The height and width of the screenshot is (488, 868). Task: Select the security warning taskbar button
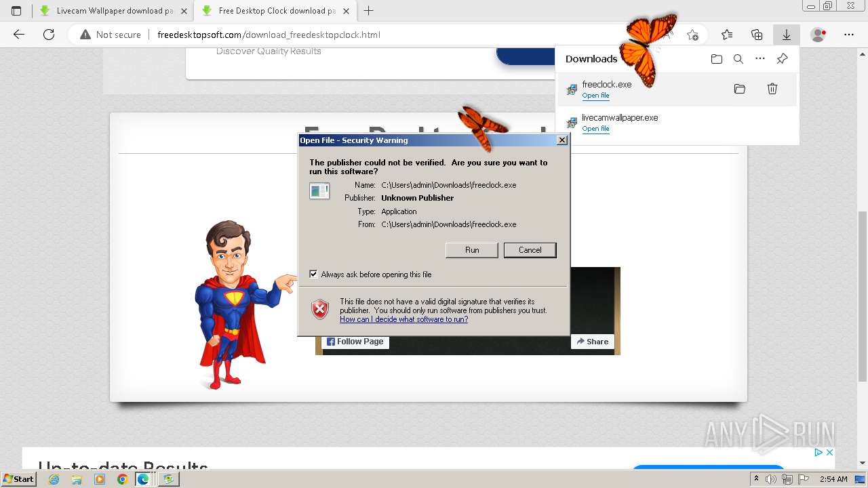[168, 479]
